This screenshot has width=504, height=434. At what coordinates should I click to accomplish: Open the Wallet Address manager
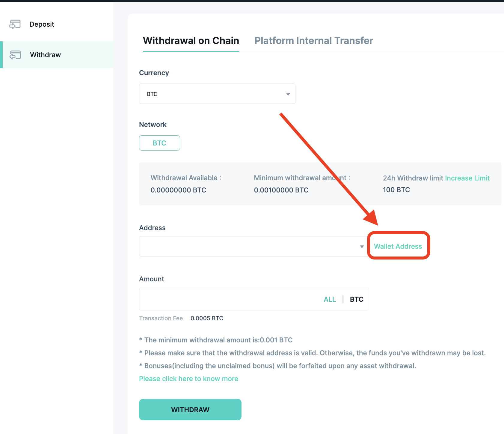coord(398,246)
